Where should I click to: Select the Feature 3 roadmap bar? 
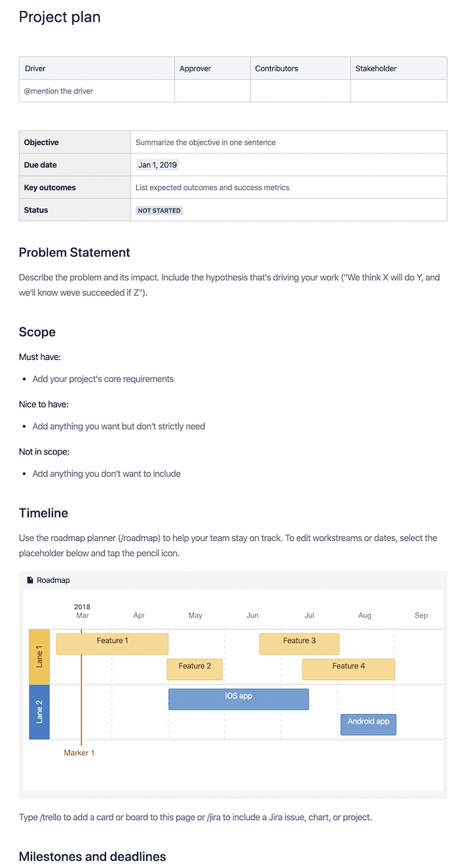299,644
